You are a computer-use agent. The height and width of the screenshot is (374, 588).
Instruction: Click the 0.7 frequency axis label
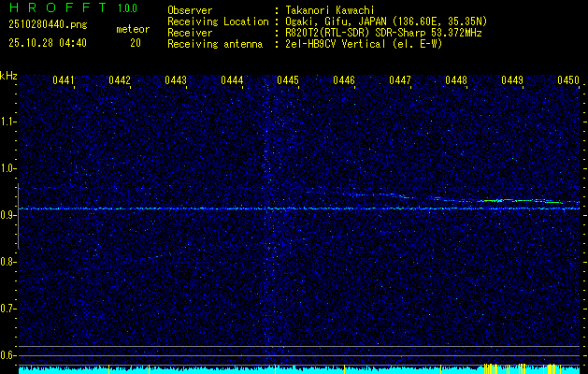[x=8, y=309]
